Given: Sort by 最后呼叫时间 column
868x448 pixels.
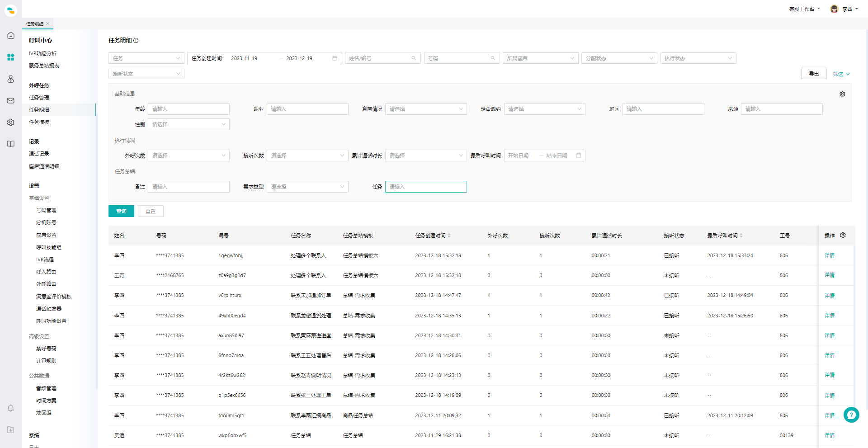Looking at the screenshot, I should pos(741,236).
